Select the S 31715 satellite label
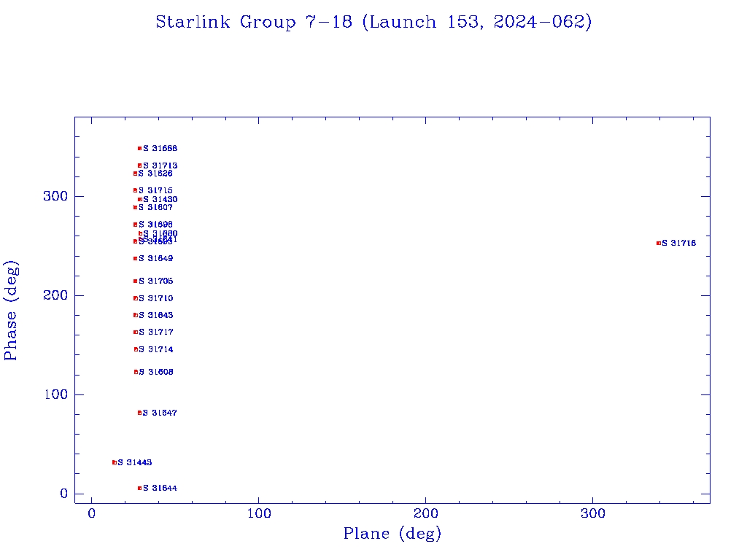This screenshot has height=560, width=747. tap(156, 190)
